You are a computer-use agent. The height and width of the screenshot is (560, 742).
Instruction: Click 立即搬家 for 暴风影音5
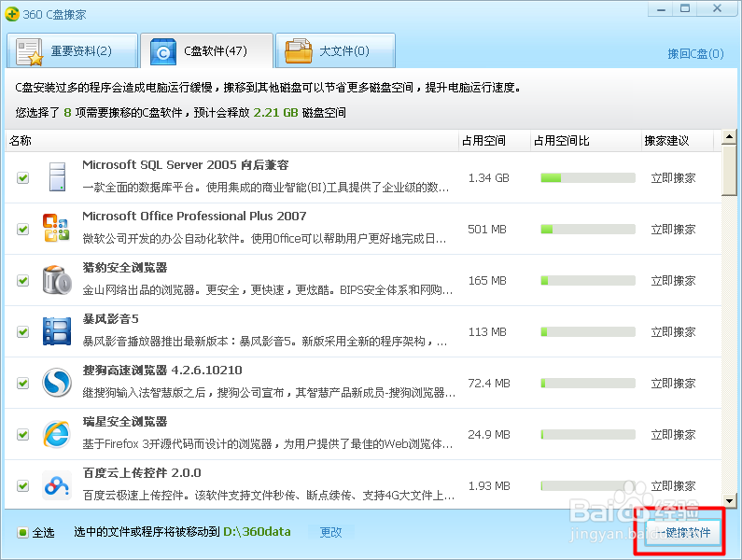pyautogui.click(x=673, y=332)
